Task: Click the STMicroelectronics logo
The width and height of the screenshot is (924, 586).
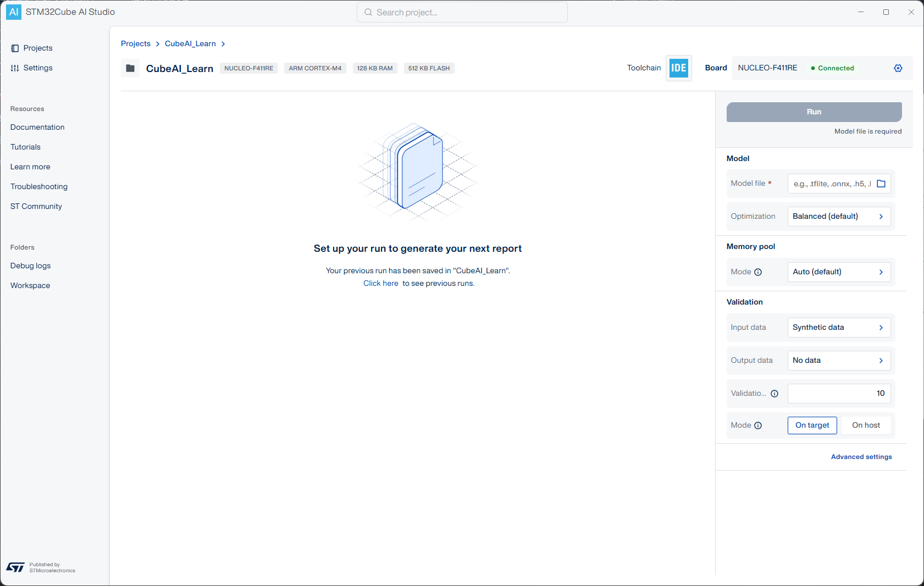Action: coord(15,567)
